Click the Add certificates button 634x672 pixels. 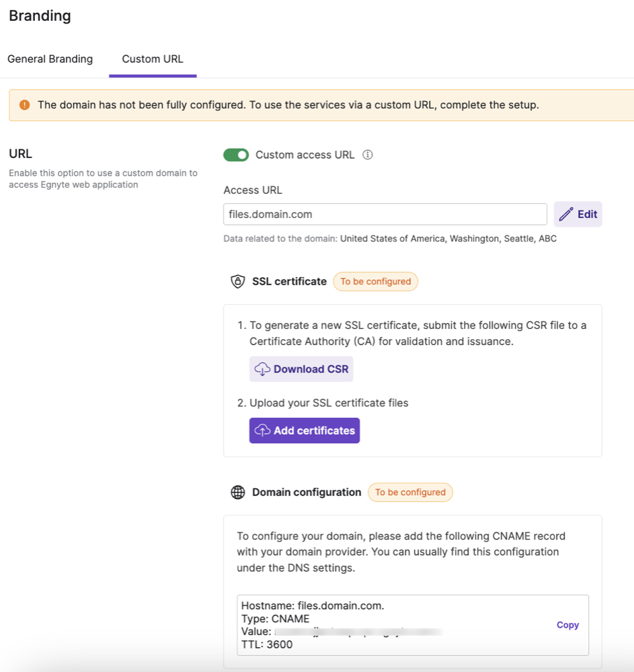(x=305, y=431)
